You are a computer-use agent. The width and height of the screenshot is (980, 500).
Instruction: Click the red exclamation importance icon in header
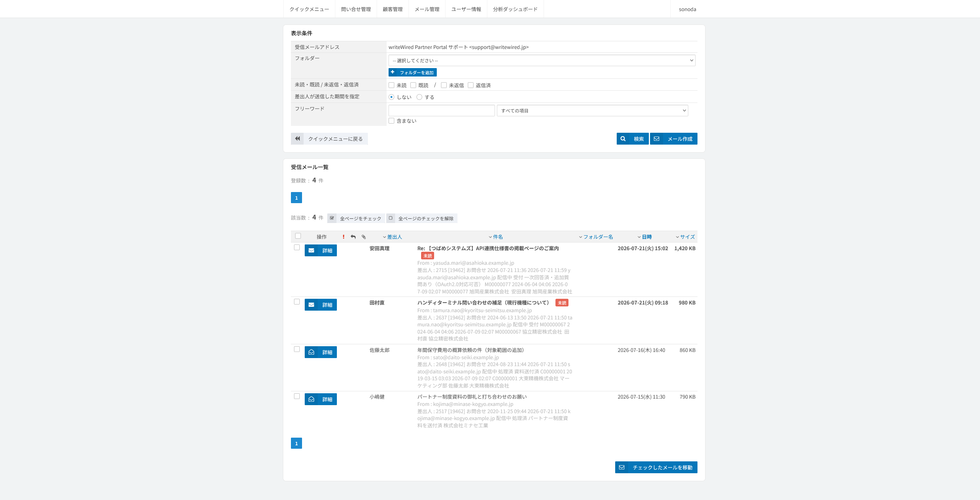pos(343,237)
